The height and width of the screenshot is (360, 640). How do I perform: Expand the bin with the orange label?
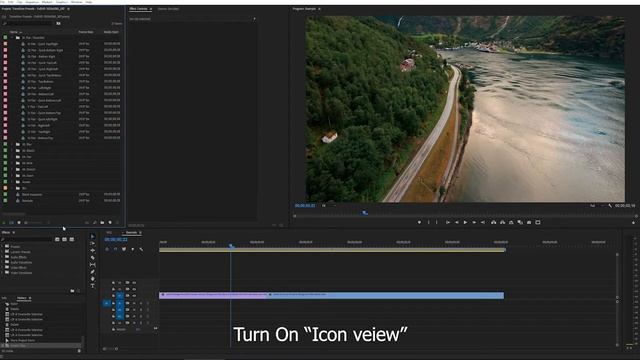[12, 188]
